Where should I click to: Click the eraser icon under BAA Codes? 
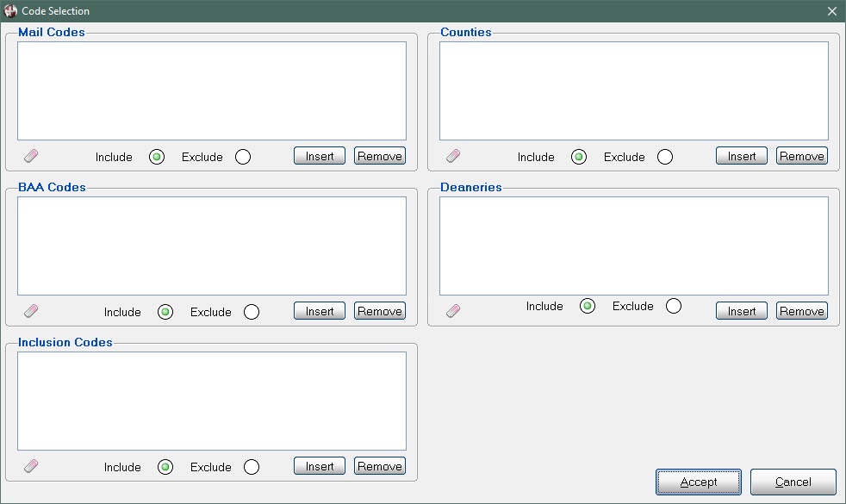[31, 311]
